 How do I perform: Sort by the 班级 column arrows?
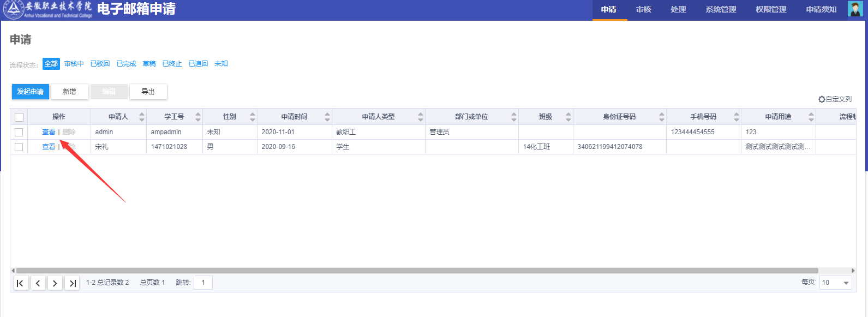(x=568, y=117)
